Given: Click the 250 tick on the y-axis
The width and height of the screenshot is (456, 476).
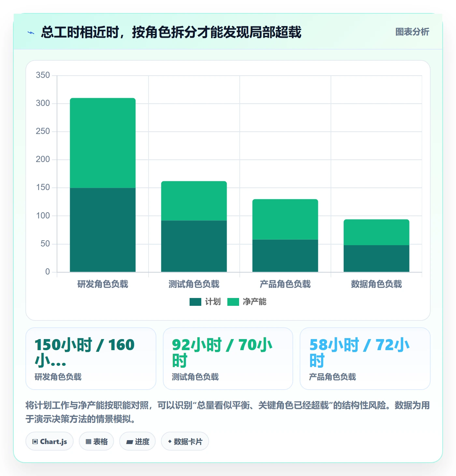Looking at the screenshot, I should 43,131.
